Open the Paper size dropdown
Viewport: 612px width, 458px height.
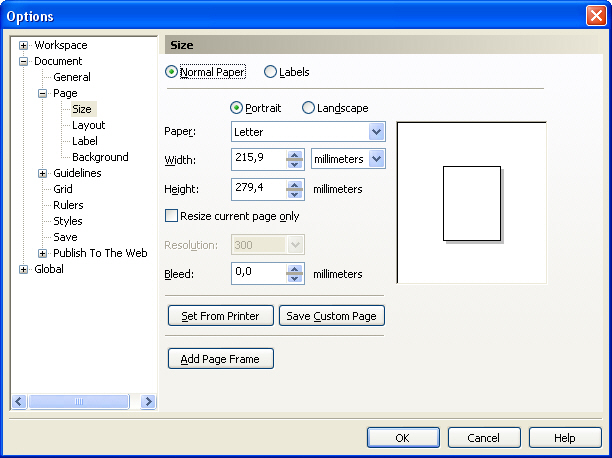(x=376, y=132)
